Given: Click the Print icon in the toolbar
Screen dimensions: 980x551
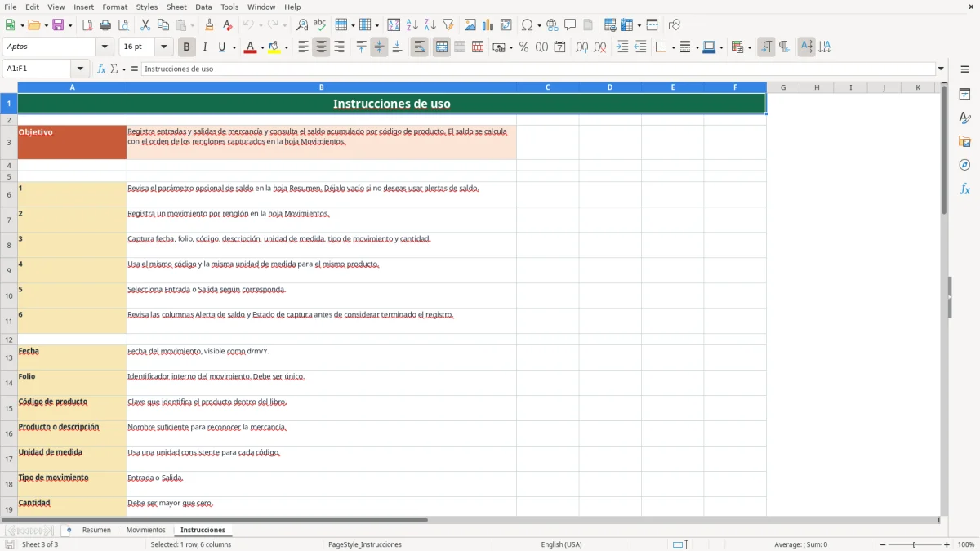Looking at the screenshot, I should click(105, 25).
